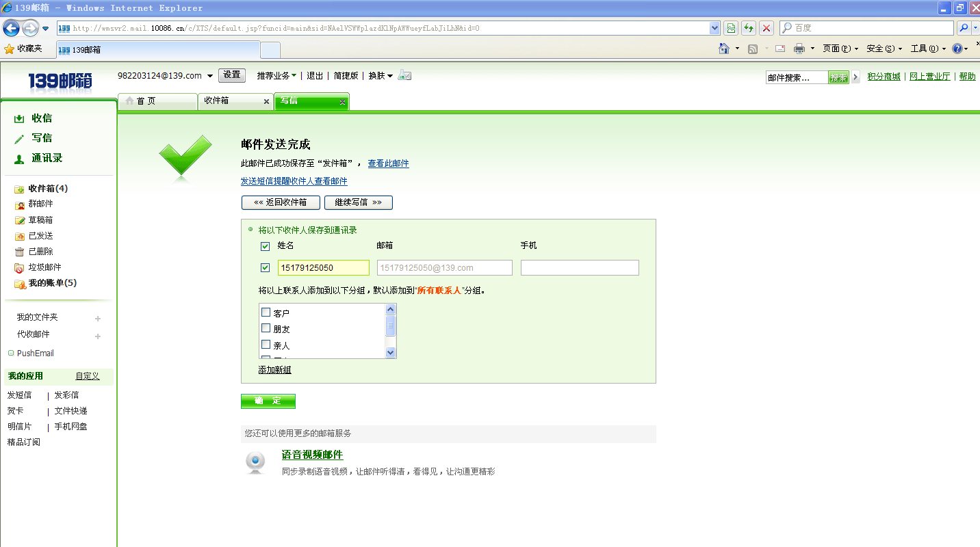Open the recent pages dropdown beside Forward button
Viewport: 980px width, 547px height.
pyautogui.click(x=46, y=29)
